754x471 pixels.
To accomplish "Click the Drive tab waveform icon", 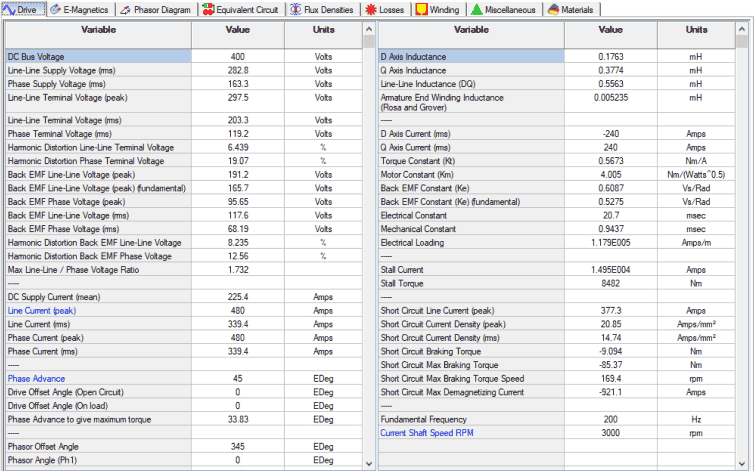I will point(9,9).
